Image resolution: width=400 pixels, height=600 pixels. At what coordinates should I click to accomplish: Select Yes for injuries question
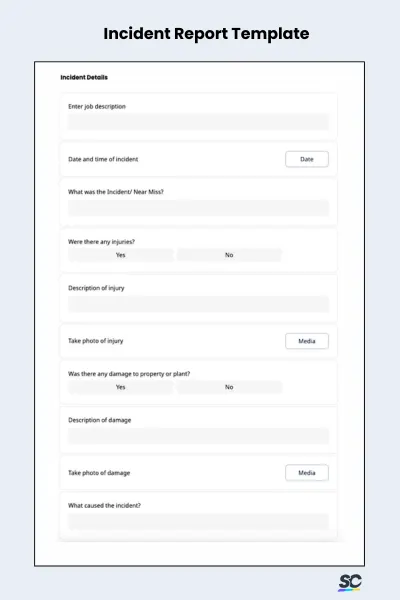(121, 255)
